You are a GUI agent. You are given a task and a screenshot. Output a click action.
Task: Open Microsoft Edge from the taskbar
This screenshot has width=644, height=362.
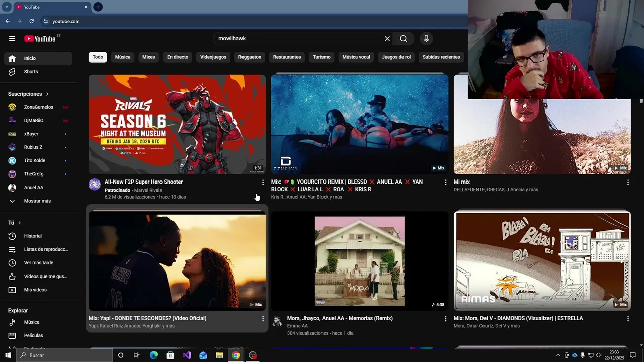coord(154,355)
